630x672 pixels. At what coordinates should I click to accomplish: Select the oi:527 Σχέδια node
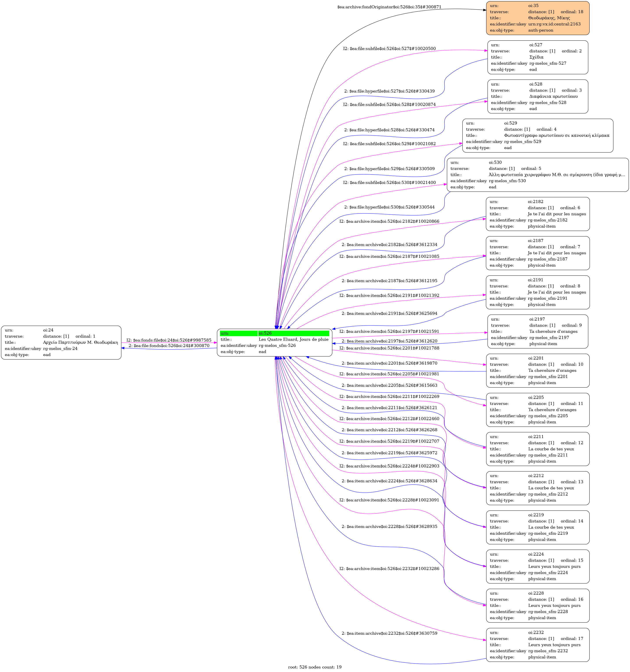tap(538, 57)
